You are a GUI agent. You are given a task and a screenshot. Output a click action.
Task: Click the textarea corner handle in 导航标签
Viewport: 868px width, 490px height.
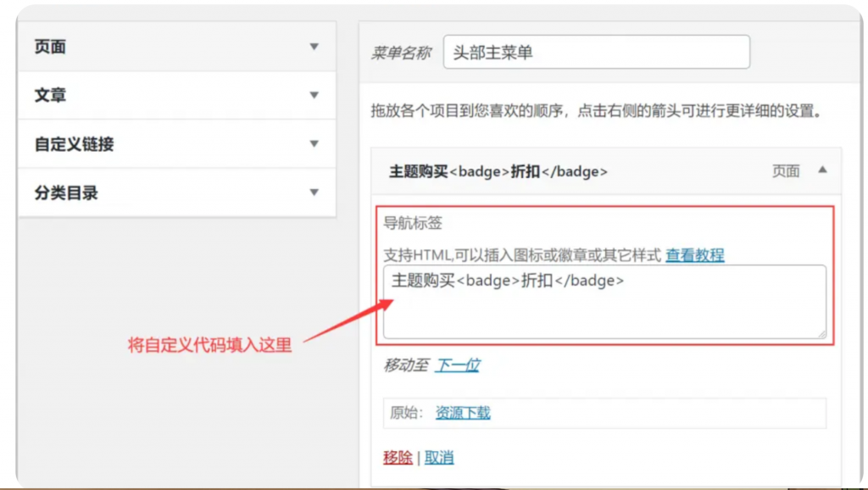(821, 333)
